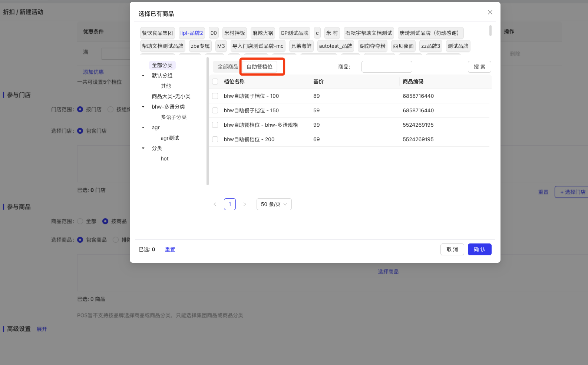Viewport: 588px width, 365px height.
Task: Choose the 麻辣火锅 brand tag
Action: [x=262, y=33]
